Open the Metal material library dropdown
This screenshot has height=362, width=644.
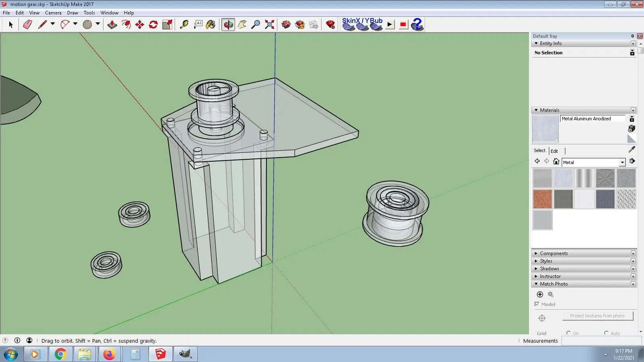[x=622, y=162]
